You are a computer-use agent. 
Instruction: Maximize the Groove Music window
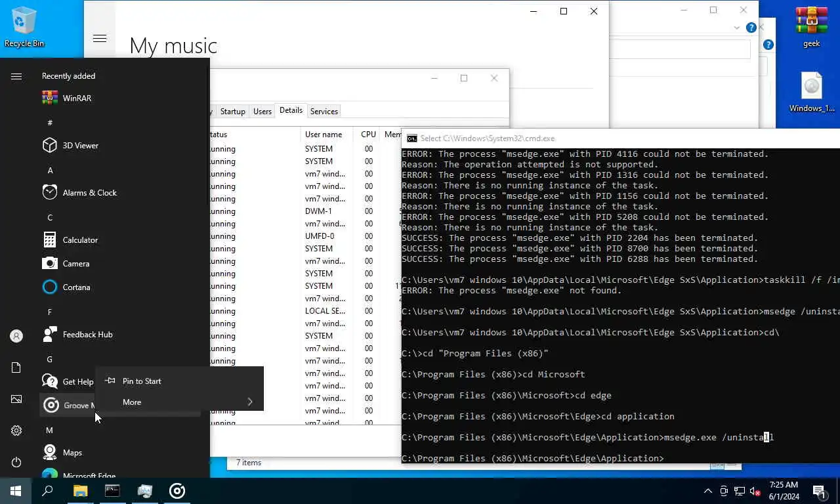tap(563, 11)
